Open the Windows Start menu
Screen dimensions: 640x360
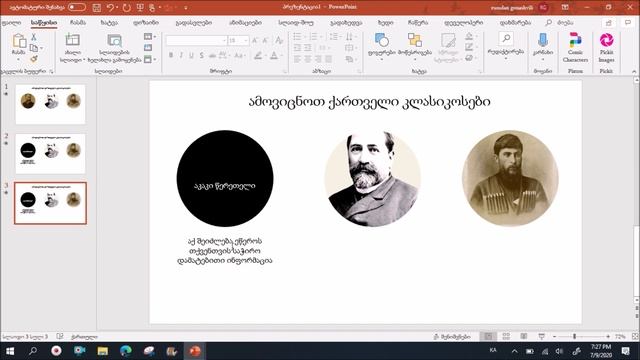(x=10, y=351)
